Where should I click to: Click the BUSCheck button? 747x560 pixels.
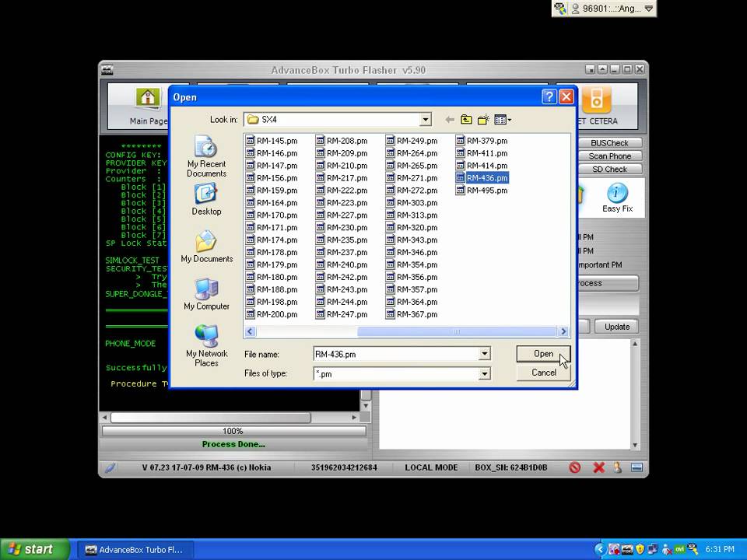pyautogui.click(x=609, y=143)
